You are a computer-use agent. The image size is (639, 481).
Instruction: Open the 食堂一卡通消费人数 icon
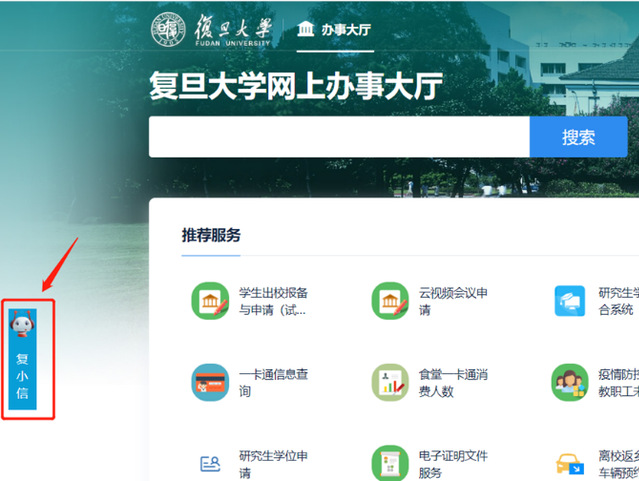390,383
